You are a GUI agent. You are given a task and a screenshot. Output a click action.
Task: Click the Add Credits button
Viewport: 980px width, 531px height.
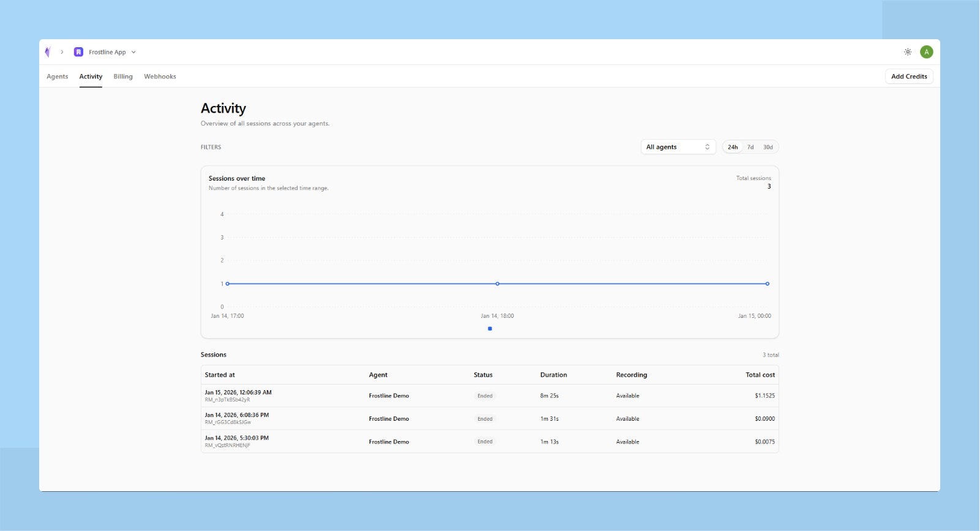909,77
